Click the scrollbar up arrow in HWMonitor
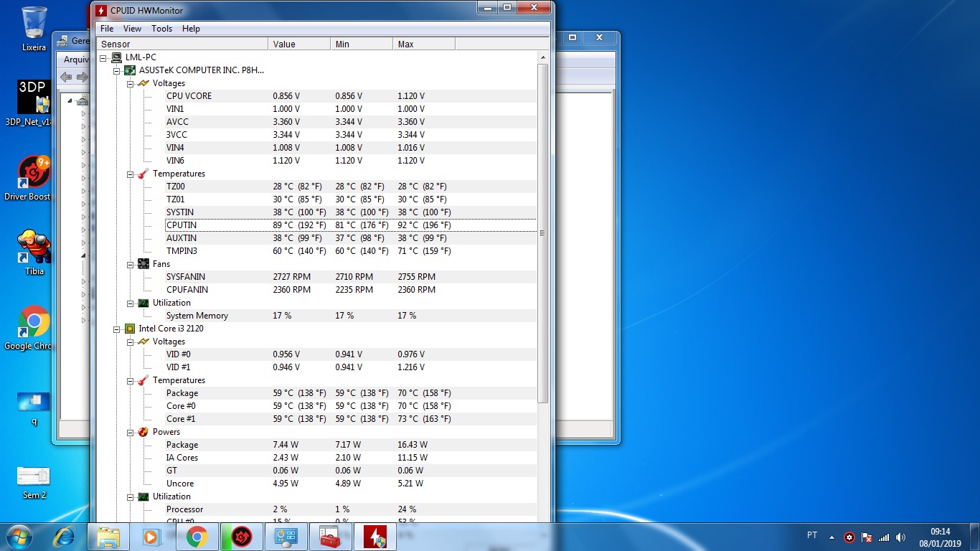 (x=543, y=57)
